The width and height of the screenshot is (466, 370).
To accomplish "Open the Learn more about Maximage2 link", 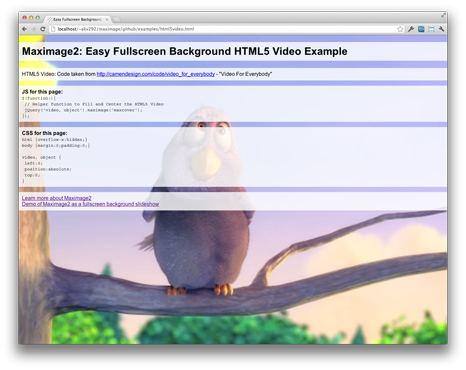I will pyautogui.click(x=56, y=198).
